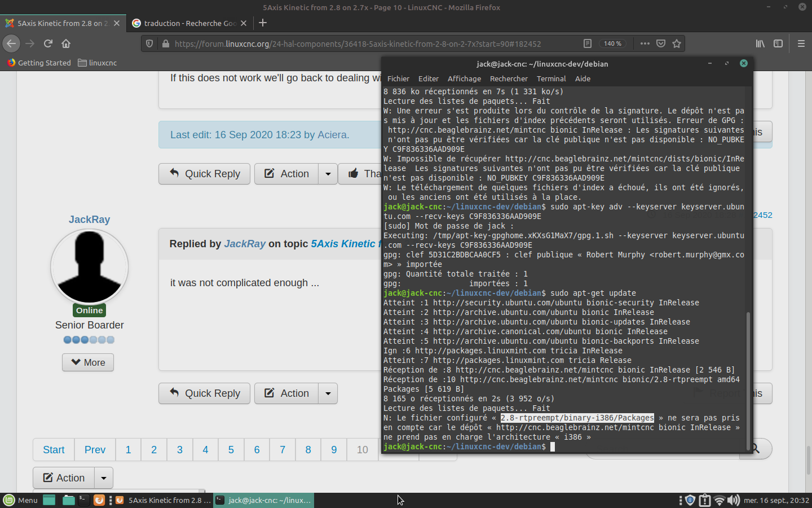Open file manager from taskbar
The width and height of the screenshot is (812, 508).
(x=68, y=500)
